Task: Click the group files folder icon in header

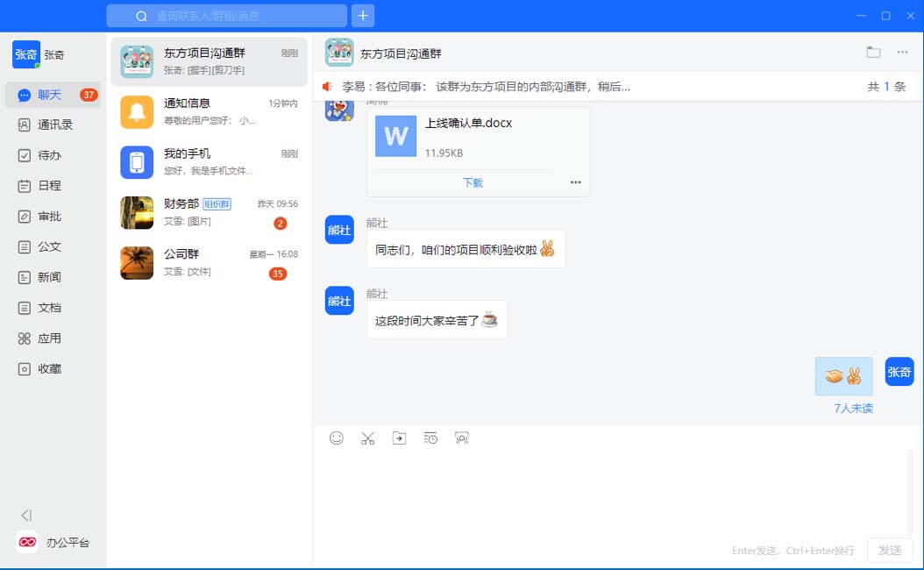Action: point(873,52)
